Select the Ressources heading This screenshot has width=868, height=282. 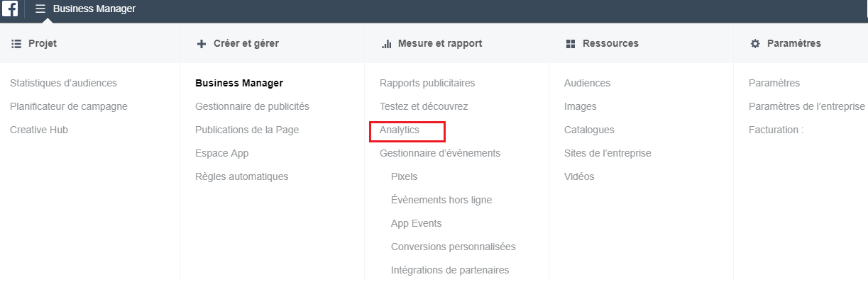610,44
